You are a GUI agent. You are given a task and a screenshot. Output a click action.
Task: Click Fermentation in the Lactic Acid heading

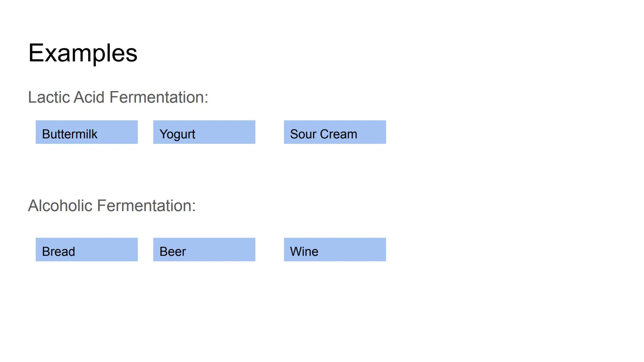click(156, 97)
